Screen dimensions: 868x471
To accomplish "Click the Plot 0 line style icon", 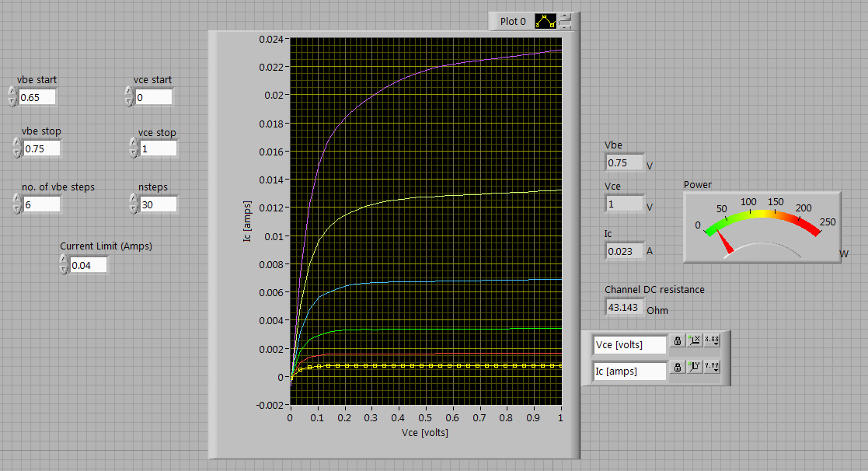I will 546,22.
